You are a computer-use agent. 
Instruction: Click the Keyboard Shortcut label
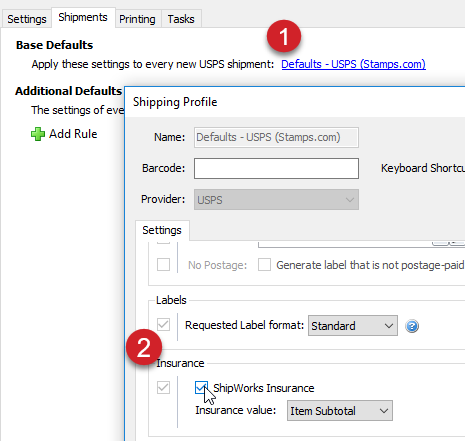coord(423,168)
